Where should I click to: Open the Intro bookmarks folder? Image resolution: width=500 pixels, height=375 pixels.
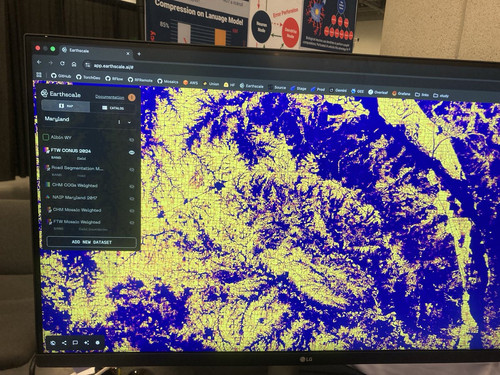422,94
